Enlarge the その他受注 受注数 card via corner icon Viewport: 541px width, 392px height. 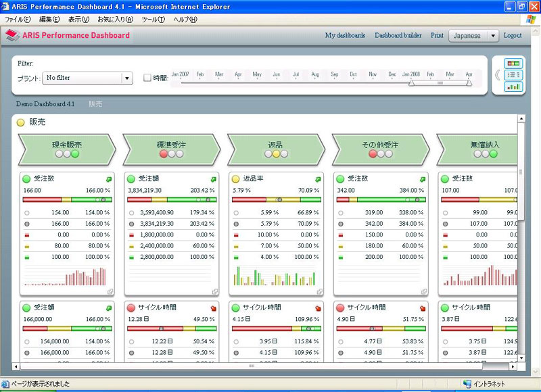(x=424, y=292)
